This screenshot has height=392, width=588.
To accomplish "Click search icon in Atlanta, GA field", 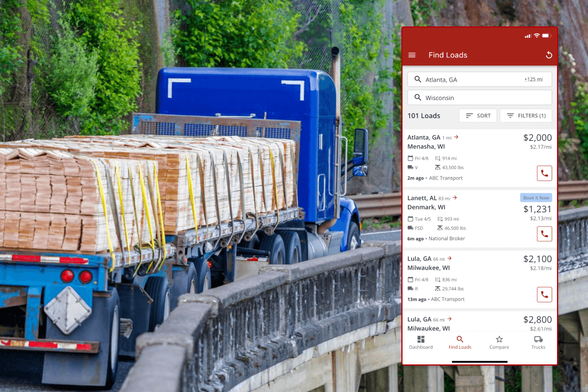I will tap(417, 79).
